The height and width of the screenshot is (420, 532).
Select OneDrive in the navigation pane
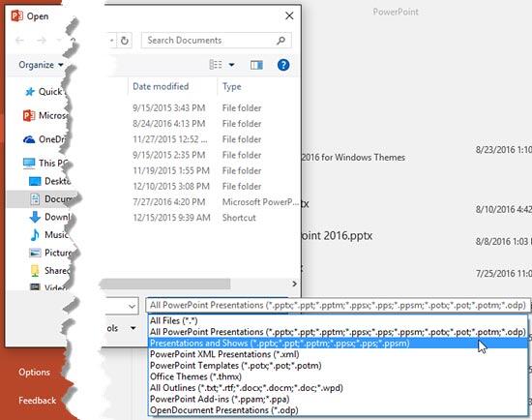tap(44, 139)
